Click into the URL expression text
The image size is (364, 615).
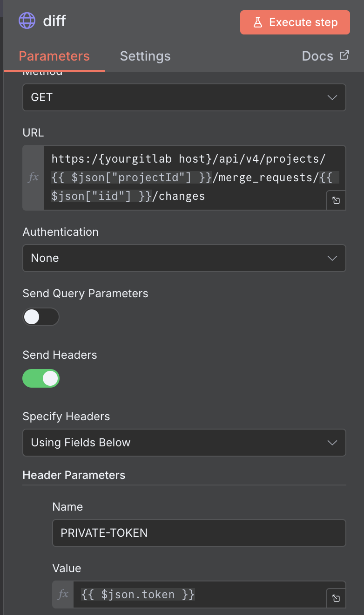186,178
